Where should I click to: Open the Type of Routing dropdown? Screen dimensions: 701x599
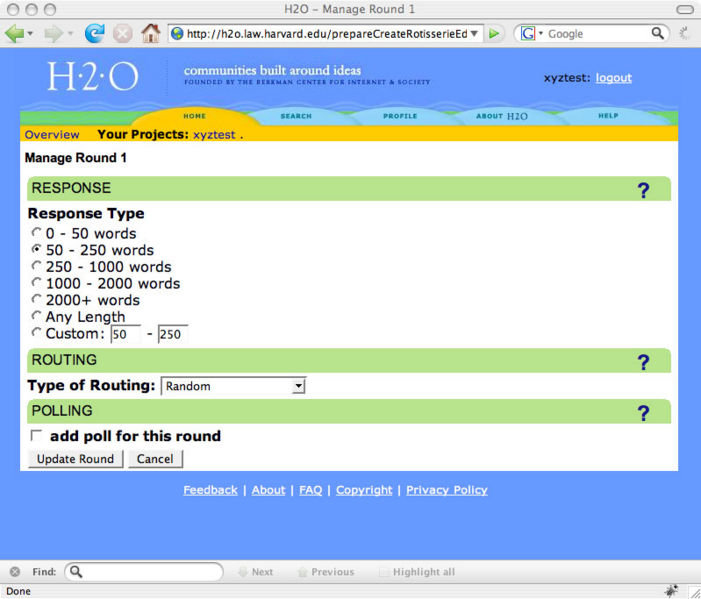tap(298, 386)
